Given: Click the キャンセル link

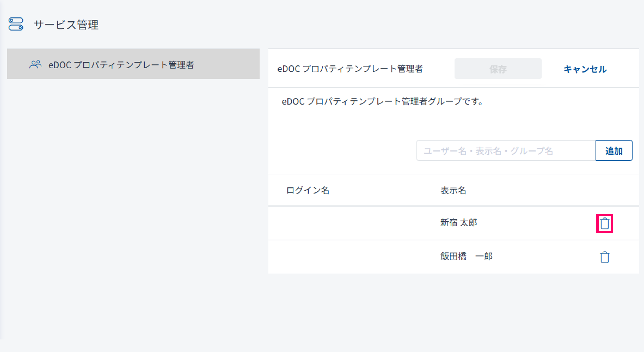Looking at the screenshot, I should tap(585, 69).
